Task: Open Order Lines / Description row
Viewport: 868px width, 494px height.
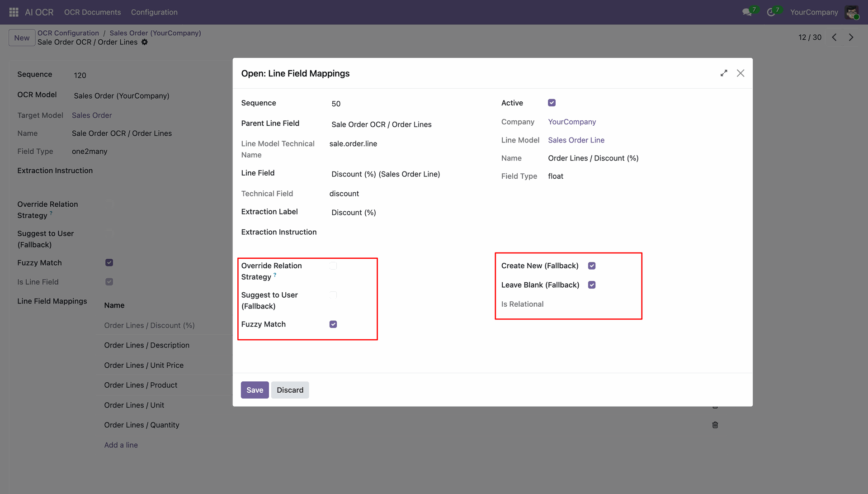Action: 146,345
